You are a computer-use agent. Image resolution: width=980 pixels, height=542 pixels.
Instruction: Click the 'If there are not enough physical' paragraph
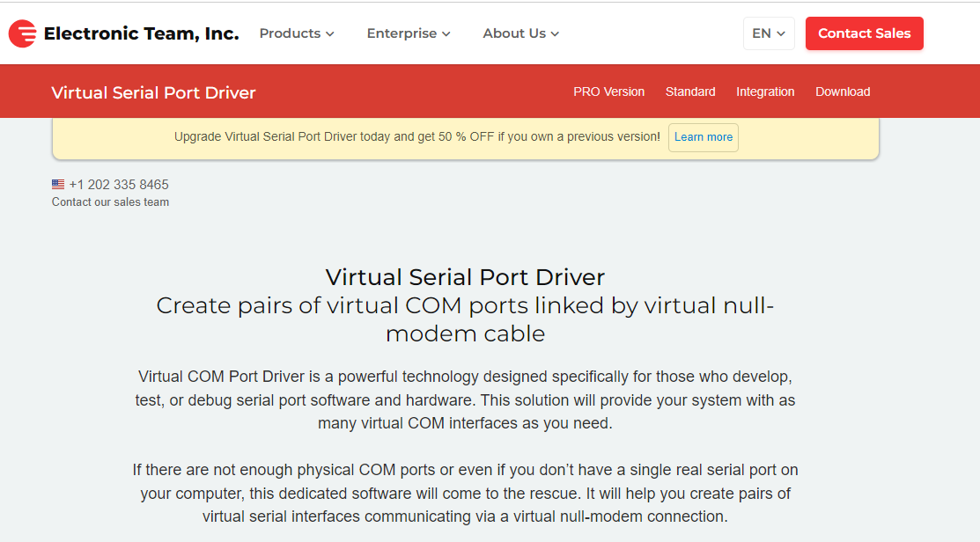465,494
